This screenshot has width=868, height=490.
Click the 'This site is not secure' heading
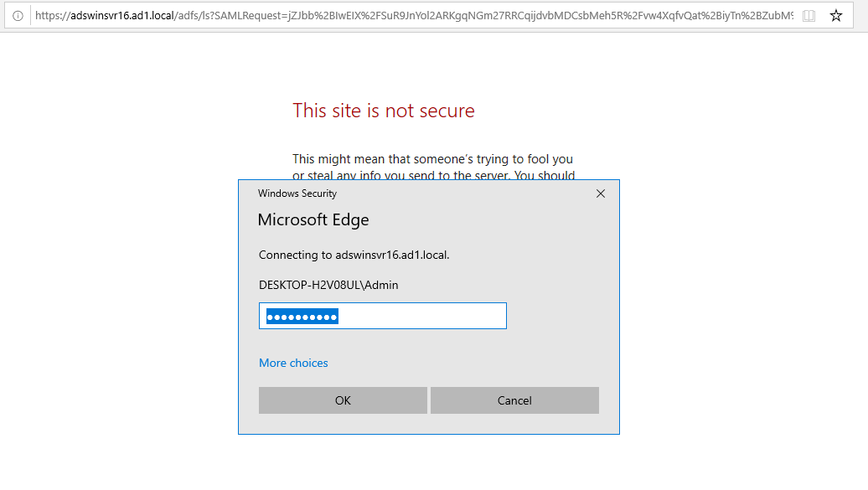point(384,111)
